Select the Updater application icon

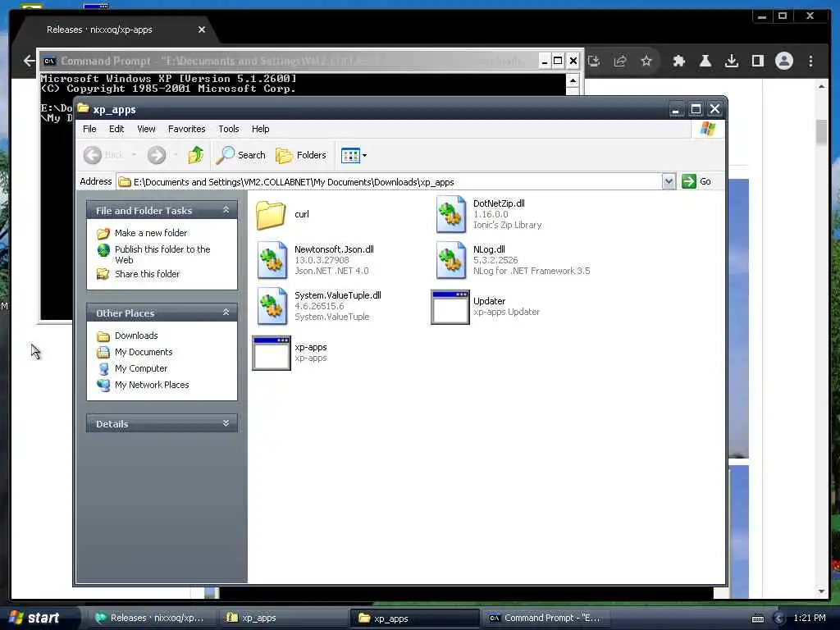coord(450,307)
